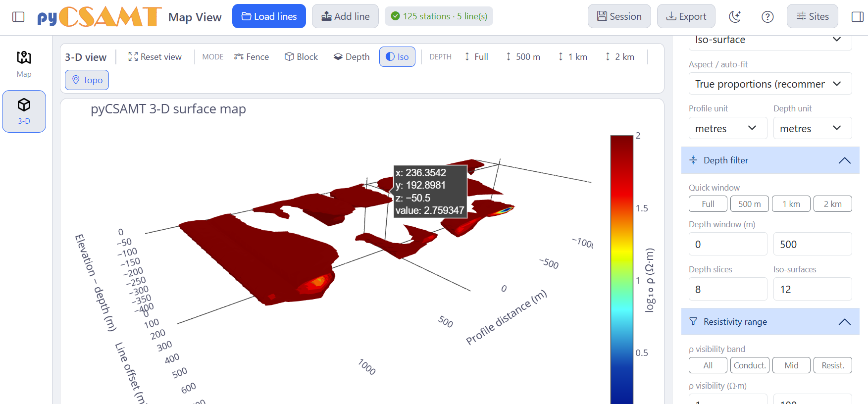Click Quick window Full button
Viewport: 868px width, 404px height.
pyautogui.click(x=708, y=204)
